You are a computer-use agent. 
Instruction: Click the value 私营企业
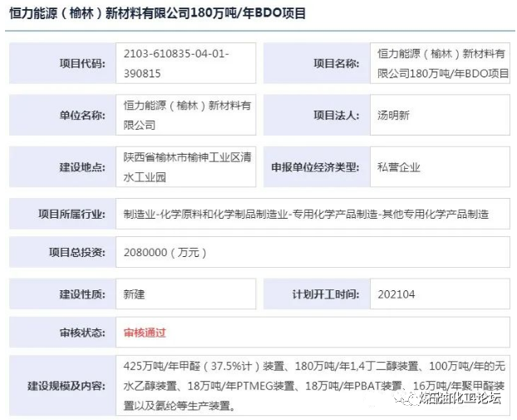[399, 167]
